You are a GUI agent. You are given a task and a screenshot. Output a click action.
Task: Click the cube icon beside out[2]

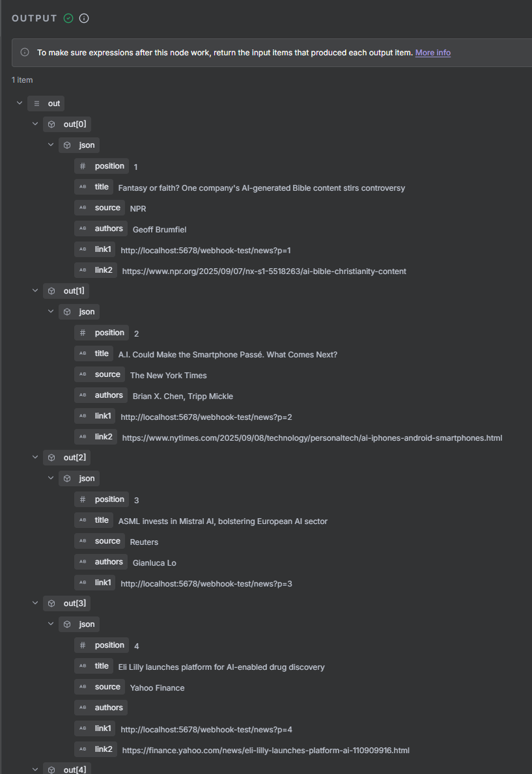[x=52, y=458]
